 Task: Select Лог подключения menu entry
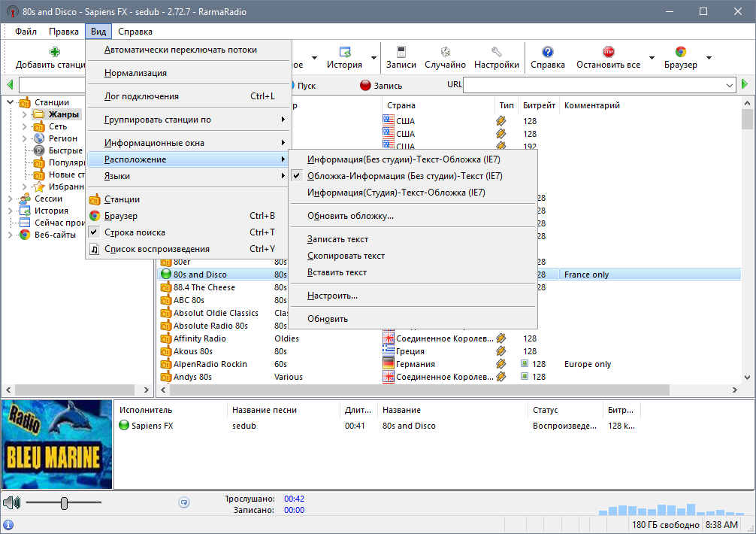tap(141, 96)
